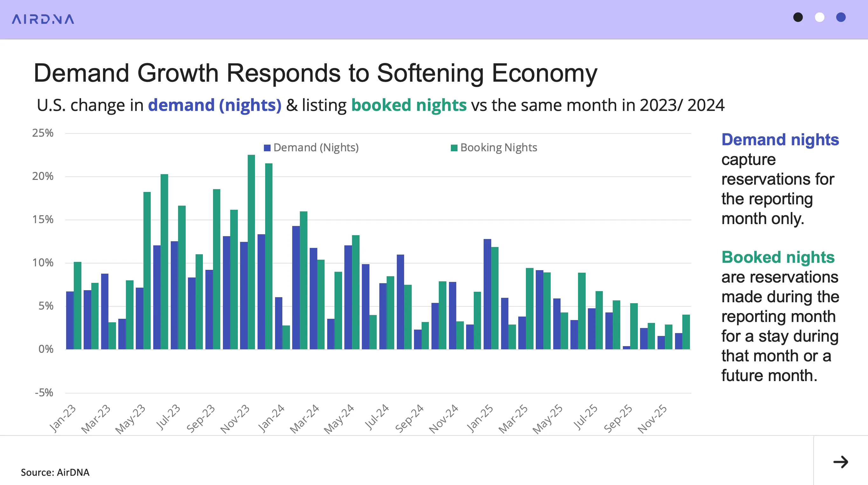Click the 15% y-axis label
868x485 pixels.
[x=43, y=220]
